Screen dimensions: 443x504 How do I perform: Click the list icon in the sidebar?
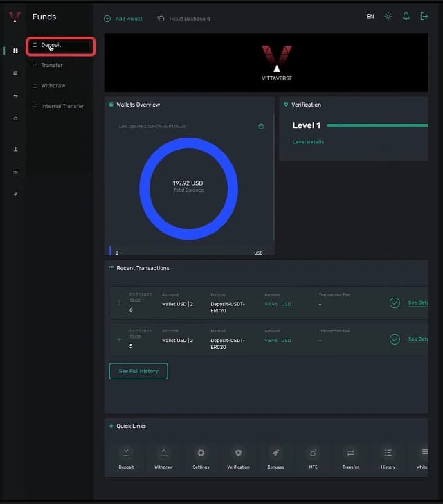tap(15, 172)
